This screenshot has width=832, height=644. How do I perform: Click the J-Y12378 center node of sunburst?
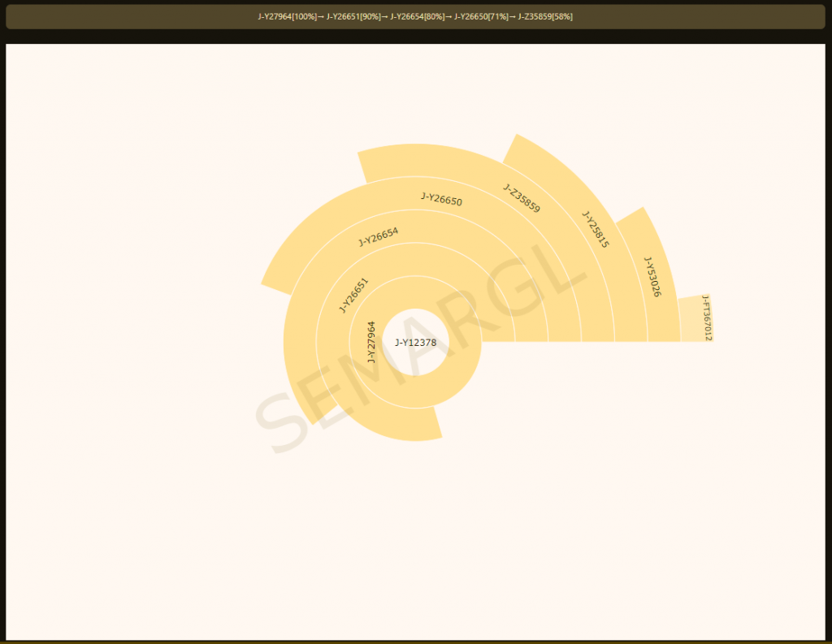415,342
